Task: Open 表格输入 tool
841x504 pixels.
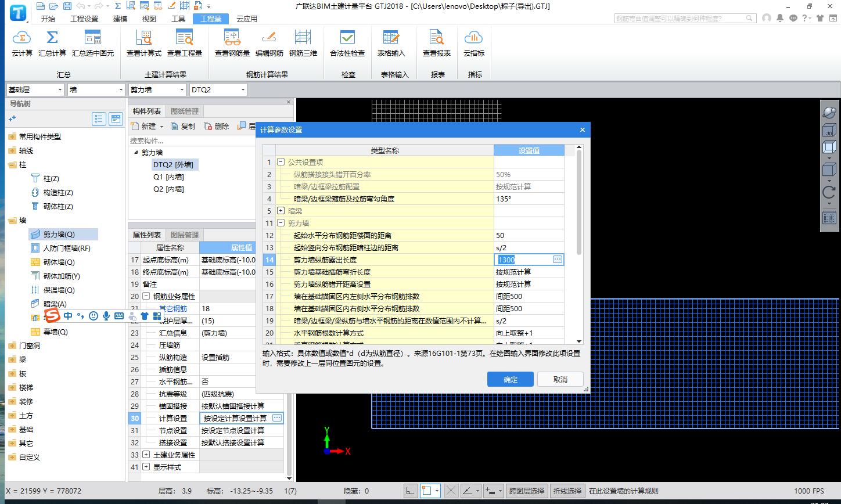Action: click(x=391, y=44)
